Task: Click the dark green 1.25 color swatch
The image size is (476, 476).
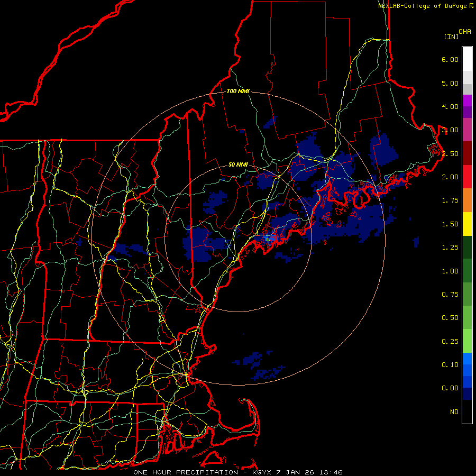Action: [467, 247]
